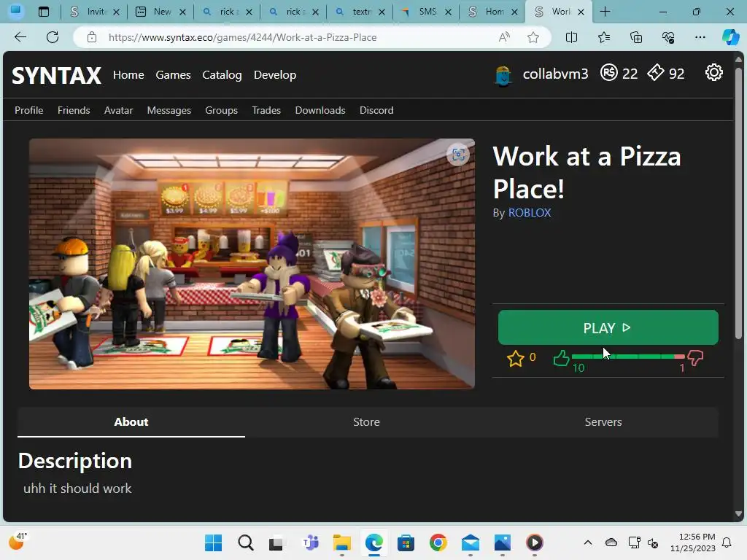Open Trades sub-navigation link

pos(266,110)
